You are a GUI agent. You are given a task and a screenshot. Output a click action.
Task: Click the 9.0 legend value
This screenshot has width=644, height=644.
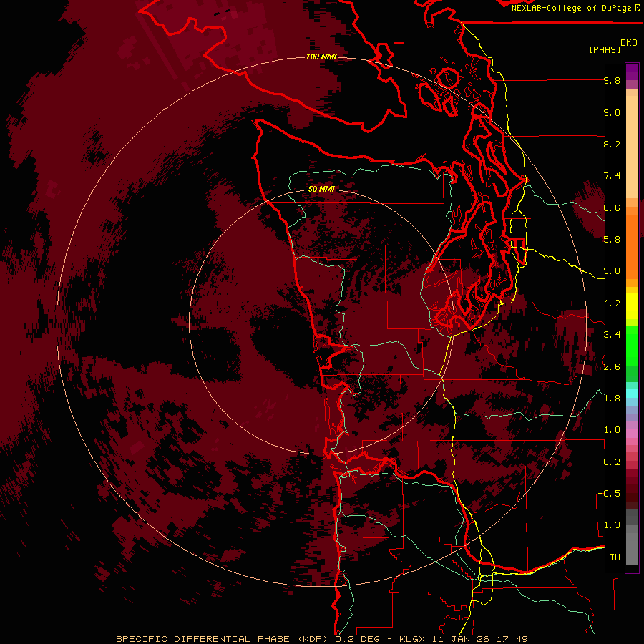coord(612,113)
